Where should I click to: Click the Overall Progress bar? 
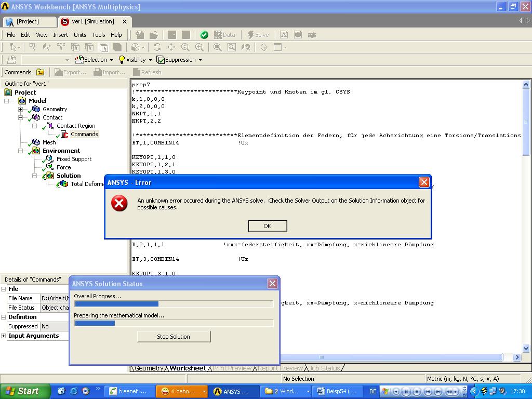pos(174,303)
